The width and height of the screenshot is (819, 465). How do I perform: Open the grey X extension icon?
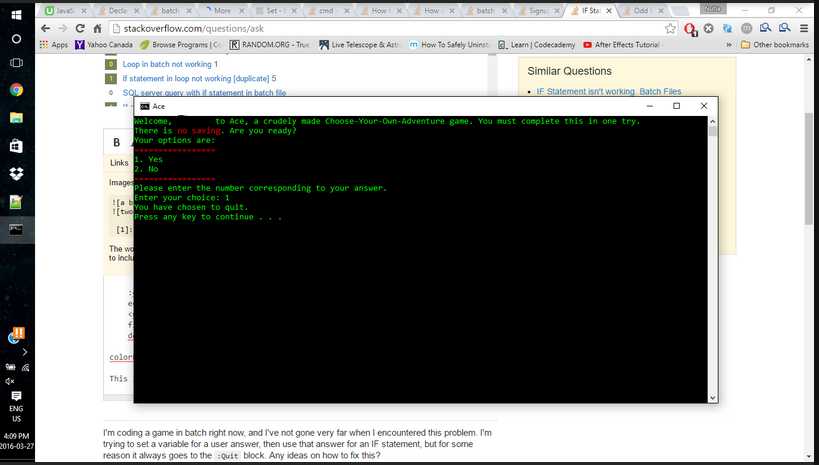tap(708, 29)
